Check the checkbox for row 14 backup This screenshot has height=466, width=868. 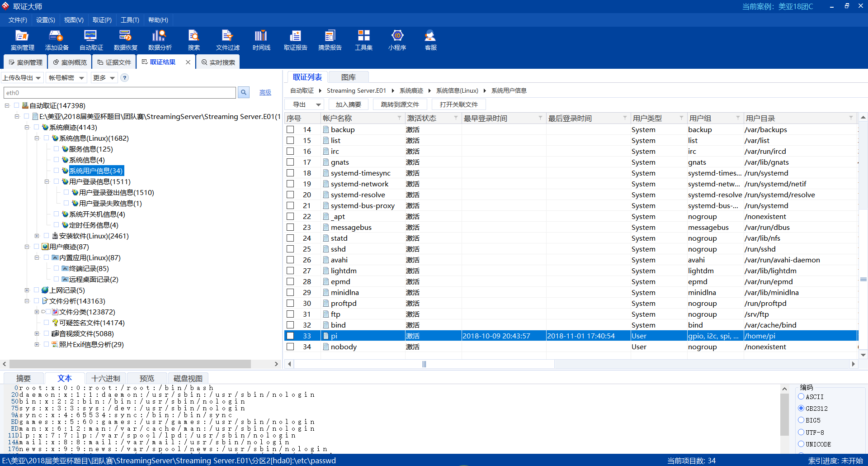pyautogui.click(x=290, y=129)
